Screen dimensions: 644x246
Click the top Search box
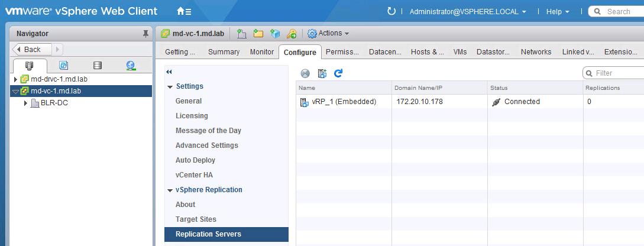(616, 11)
